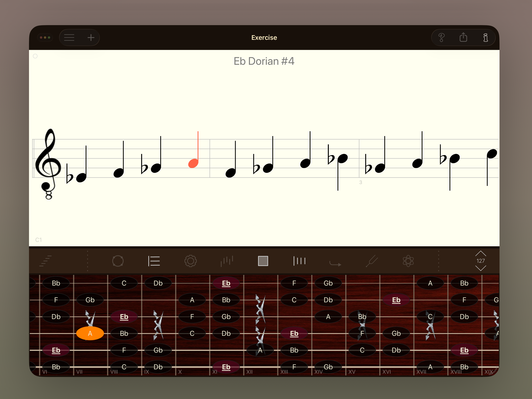
Task: Click the highlighted orange A on fretboard
Action: point(90,333)
